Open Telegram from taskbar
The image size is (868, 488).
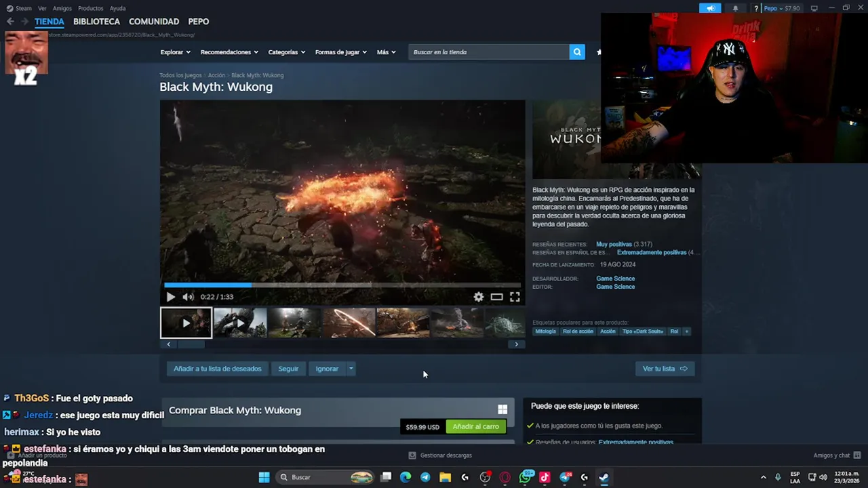point(425,477)
